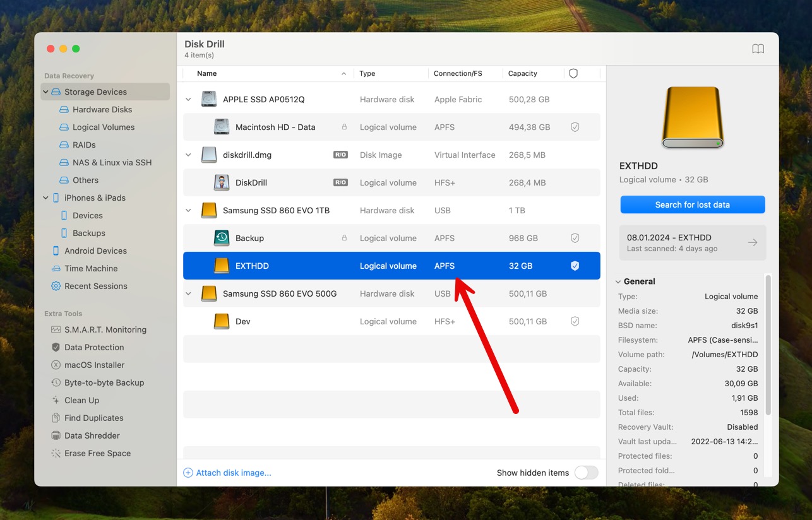Toggle protection shield on Backup row

coord(575,239)
